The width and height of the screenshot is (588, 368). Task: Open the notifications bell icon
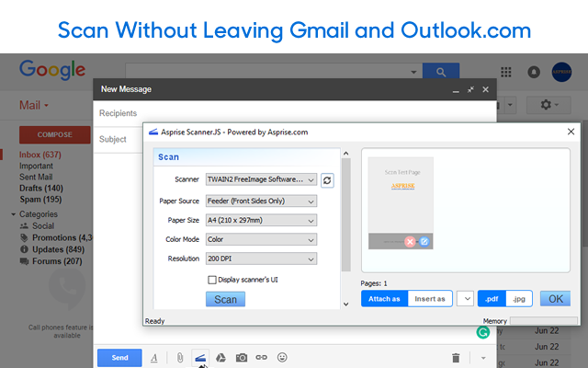pyautogui.click(x=534, y=72)
